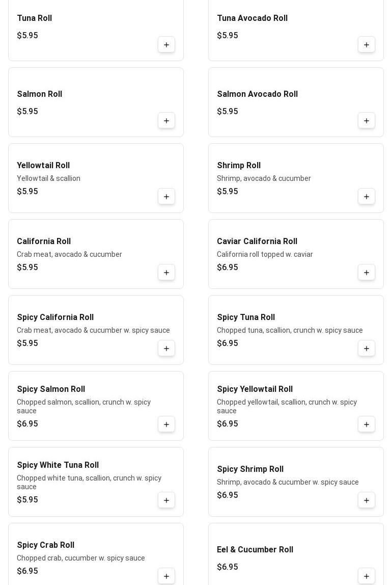The height and width of the screenshot is (585, 392).
Task: Add California Roll to the cart
Action: (x=166, y=273)
